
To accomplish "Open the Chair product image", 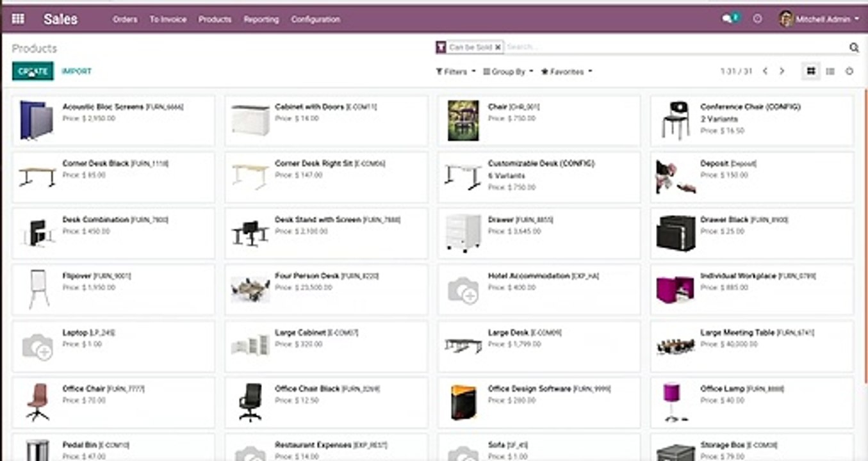I will [463, 120].
